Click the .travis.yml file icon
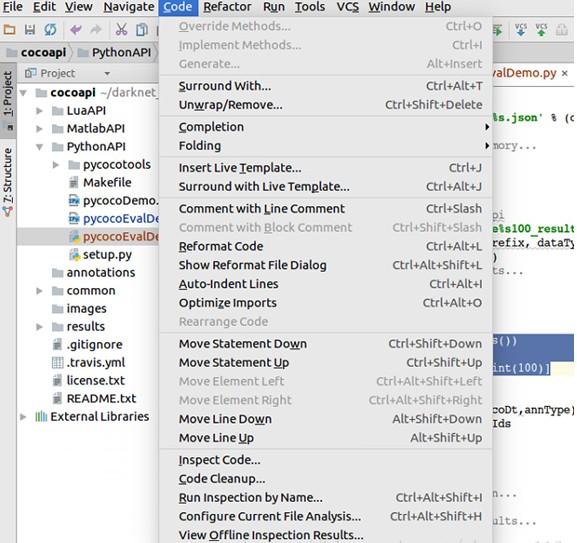 [57, 363]
